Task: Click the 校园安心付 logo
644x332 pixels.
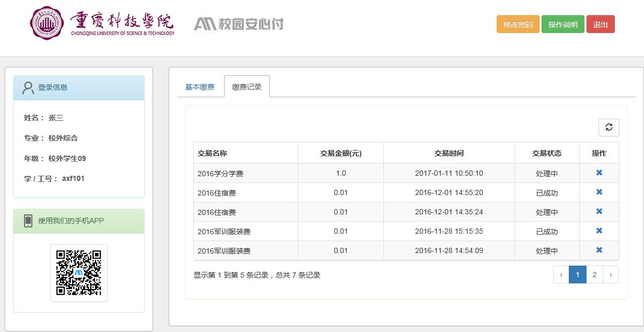Action: [x=239, y=24]
